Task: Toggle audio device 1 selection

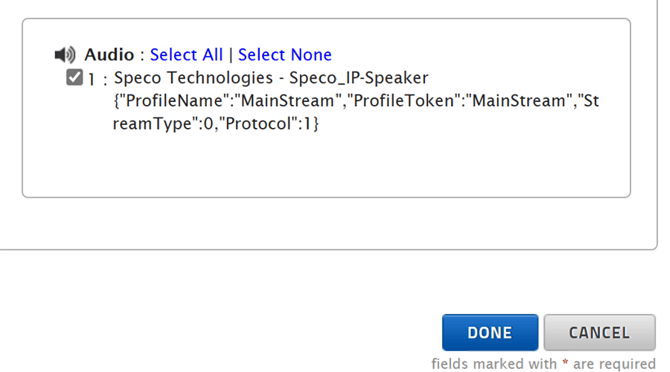Action: tap(74, 78)
